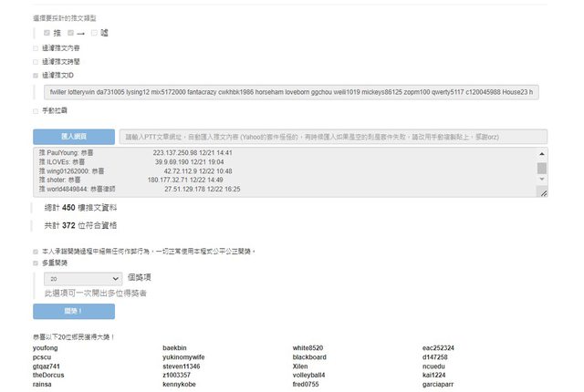Open the prize count dropdown showing 20
Image resolution: width=584 pixels, height=392 pixels.
click(x=83, y=278)
